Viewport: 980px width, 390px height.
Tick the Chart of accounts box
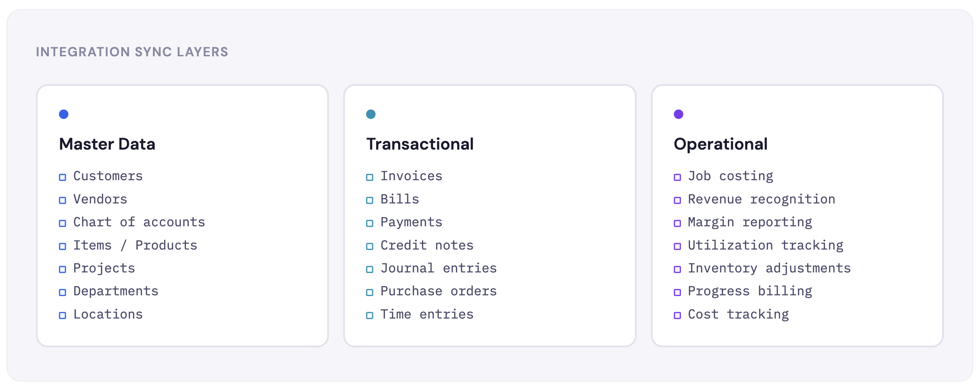(62, 223)
